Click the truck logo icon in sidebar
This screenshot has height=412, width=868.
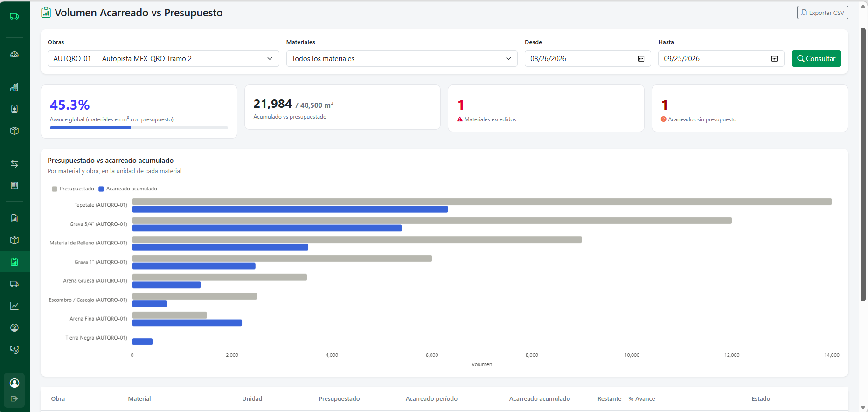click(14, 16)
